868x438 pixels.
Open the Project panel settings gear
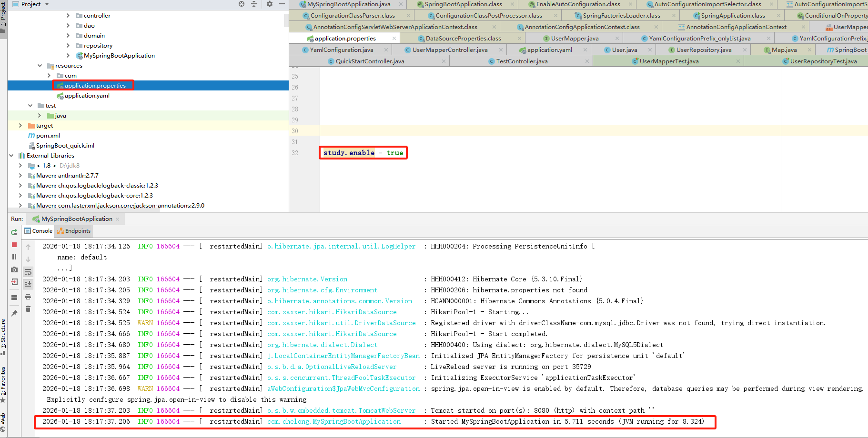[270, 4]
